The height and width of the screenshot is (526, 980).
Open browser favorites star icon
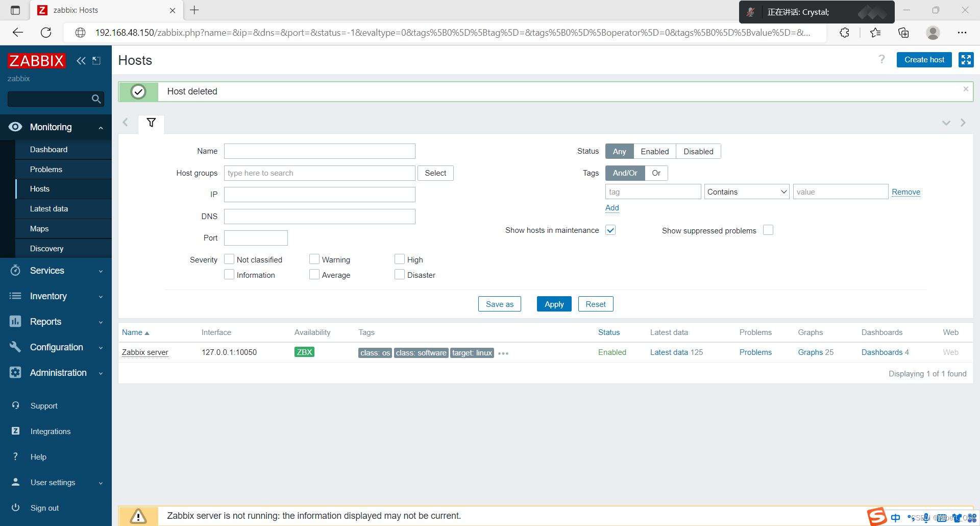tap(875, 33)
